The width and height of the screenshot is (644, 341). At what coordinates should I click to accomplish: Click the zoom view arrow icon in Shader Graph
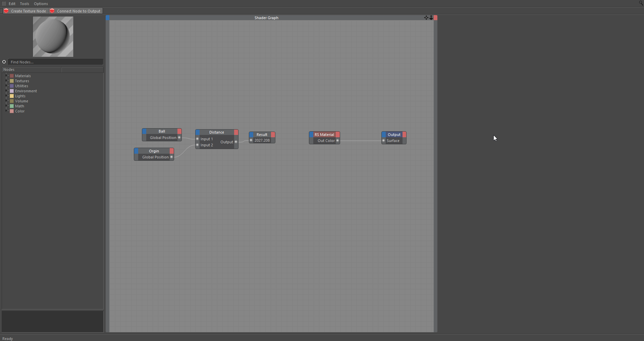coord(431,18)
